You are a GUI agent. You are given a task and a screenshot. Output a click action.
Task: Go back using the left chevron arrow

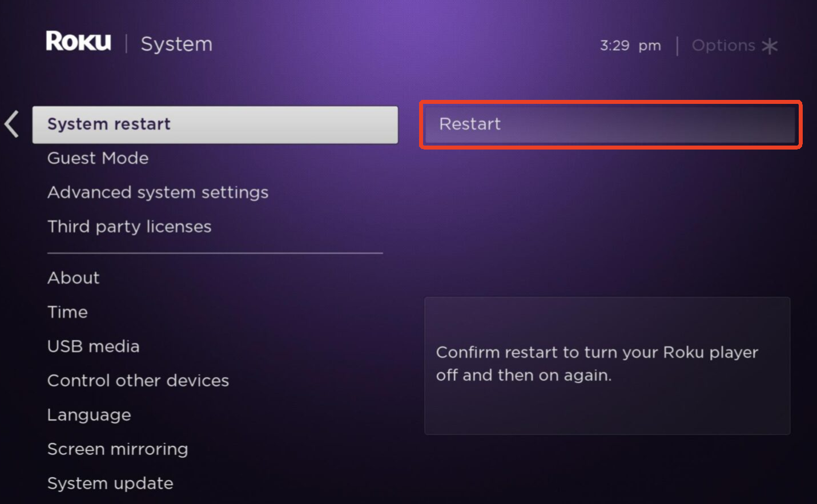pos(12,124)
